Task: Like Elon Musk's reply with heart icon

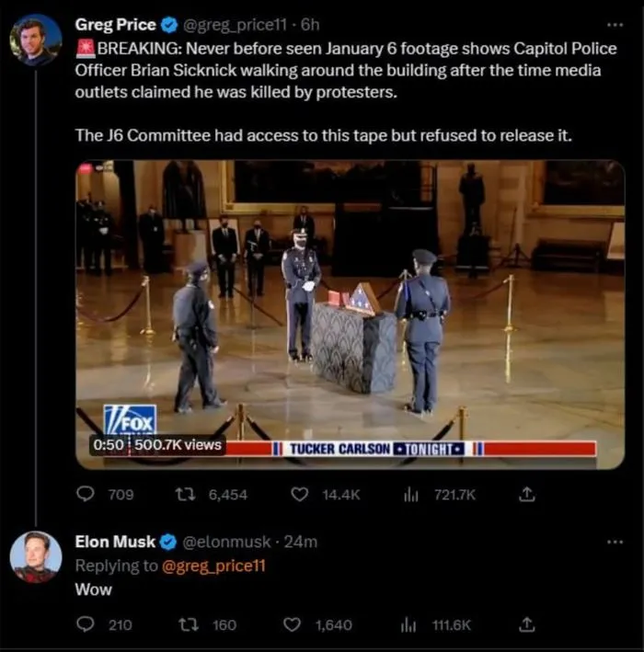Action: click(292, 624)
